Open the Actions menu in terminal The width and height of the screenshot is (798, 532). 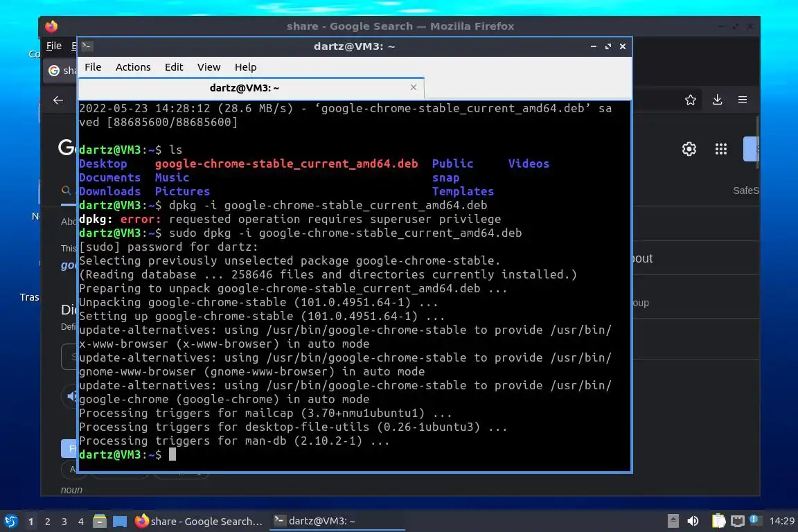[x=133, y=67]
